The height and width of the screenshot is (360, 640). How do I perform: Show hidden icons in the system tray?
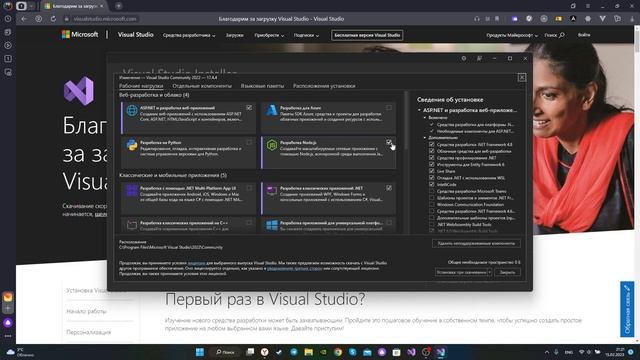pos(547,352)
